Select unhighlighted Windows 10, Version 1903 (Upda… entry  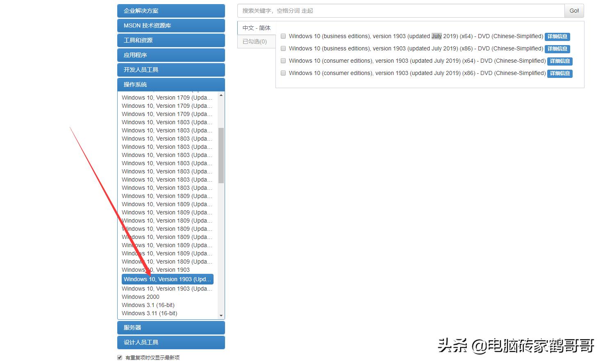167,289
